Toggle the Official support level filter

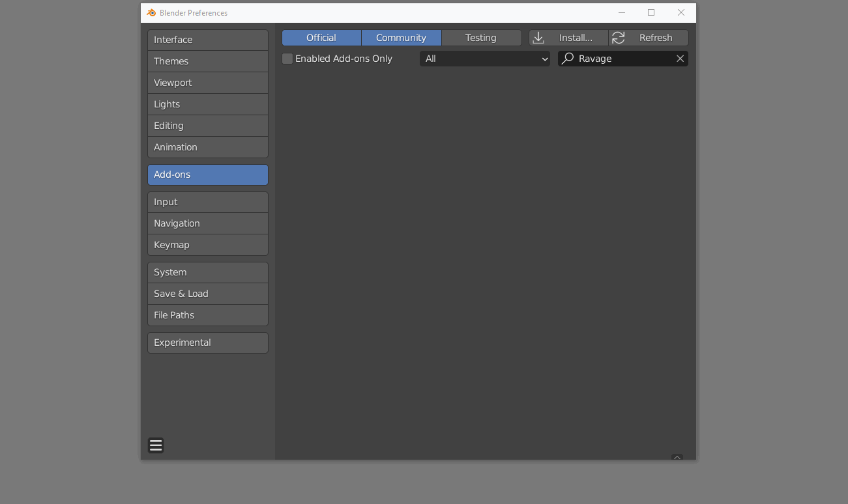click(x=321, y=38)
